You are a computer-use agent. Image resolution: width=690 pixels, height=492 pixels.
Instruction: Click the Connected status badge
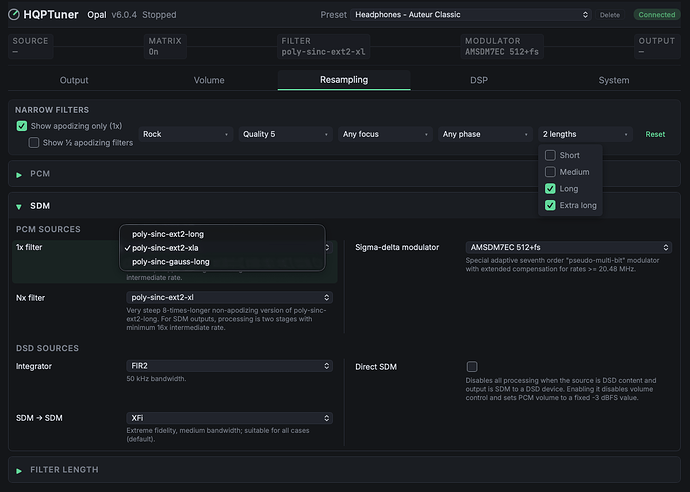pyautogui.click(x=657, y=15)
